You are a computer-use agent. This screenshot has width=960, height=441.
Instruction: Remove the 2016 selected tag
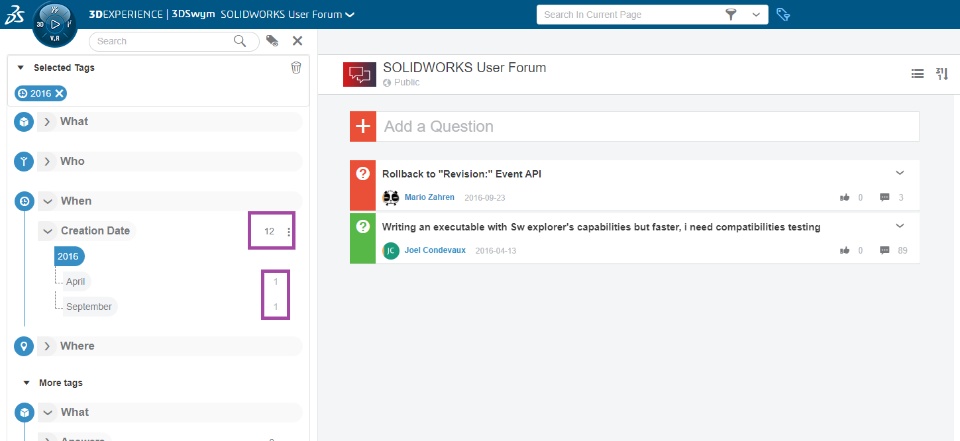[60, 93]
